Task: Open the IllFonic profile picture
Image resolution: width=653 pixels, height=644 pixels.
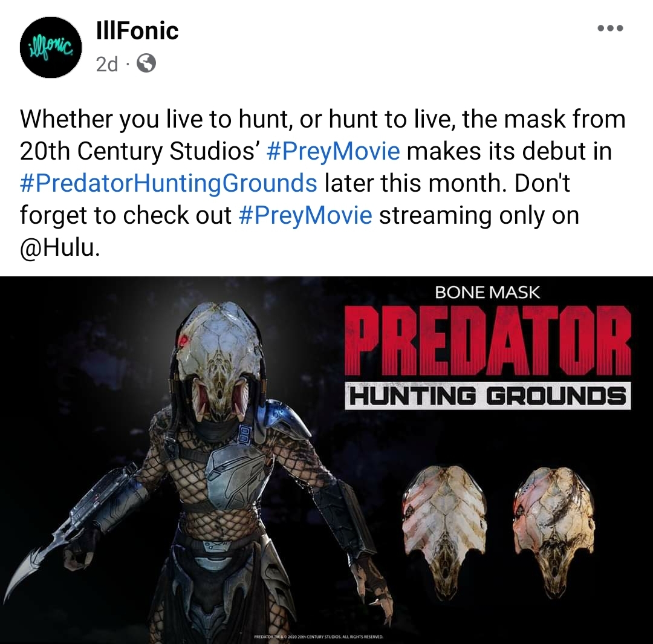Action: 51,47
